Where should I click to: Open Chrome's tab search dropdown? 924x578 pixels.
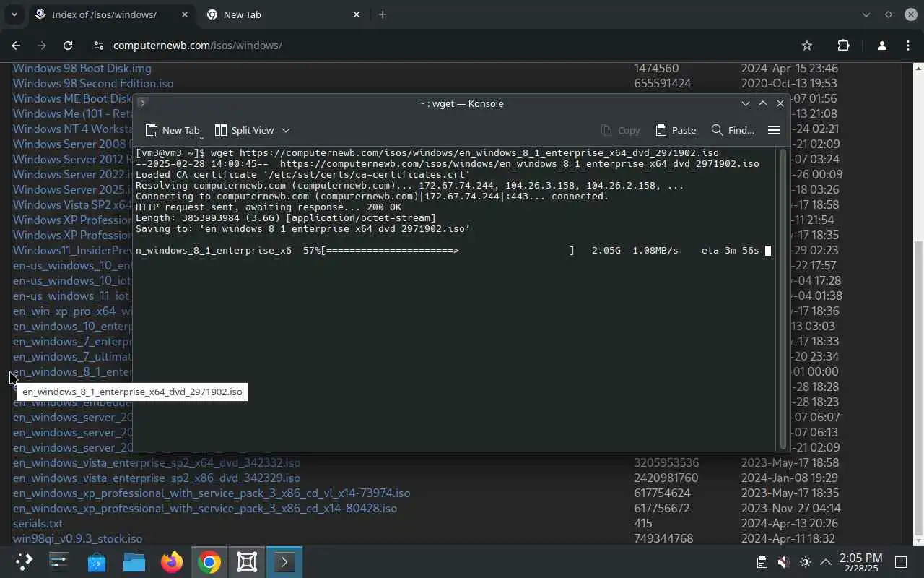14,14
